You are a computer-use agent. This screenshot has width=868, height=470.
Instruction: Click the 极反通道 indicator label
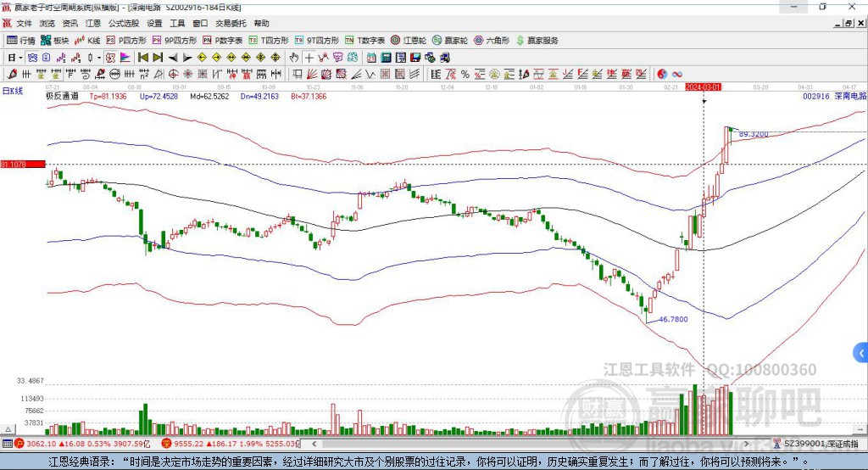[62, 96]
